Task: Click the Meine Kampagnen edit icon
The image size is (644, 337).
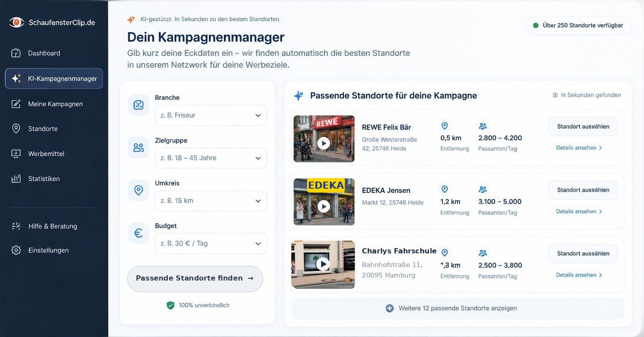Action: click(x=16, y=104)
